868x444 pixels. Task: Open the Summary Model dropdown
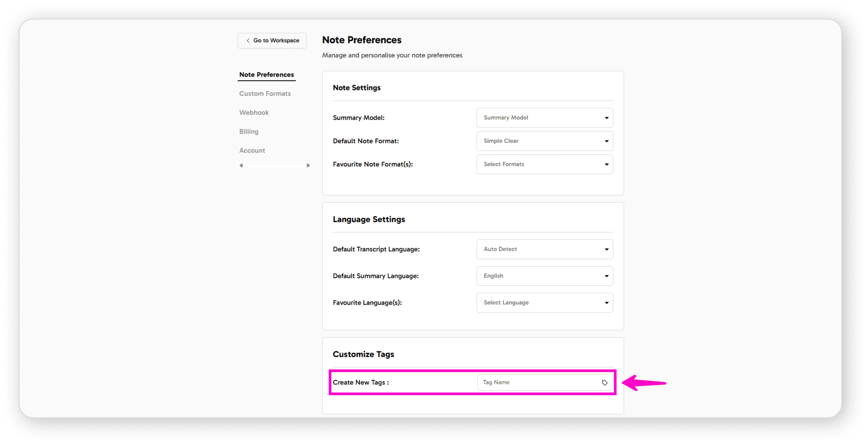[x=545, y=118]
